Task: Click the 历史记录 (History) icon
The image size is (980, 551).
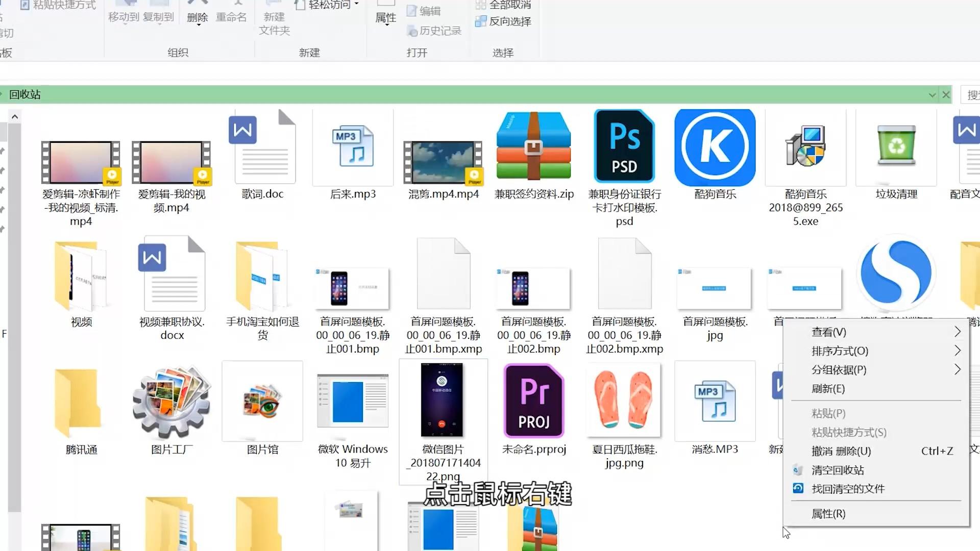Action: point(434,30)
